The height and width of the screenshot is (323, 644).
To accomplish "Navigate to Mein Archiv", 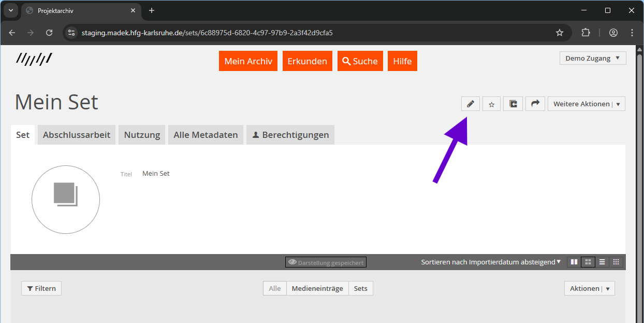I will pyautogui.click(x=248, y=61).
